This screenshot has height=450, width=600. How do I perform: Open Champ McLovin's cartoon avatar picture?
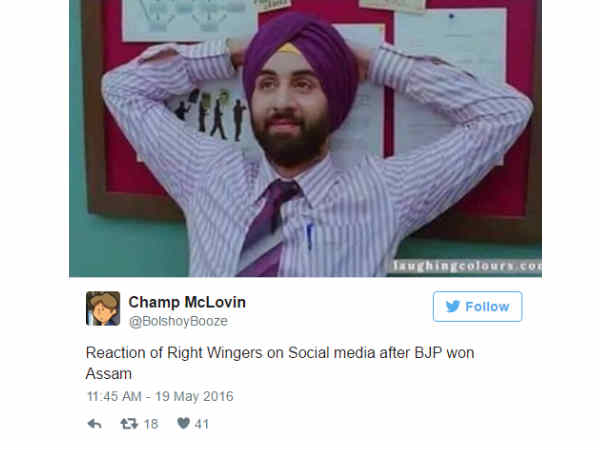point(103,308)
